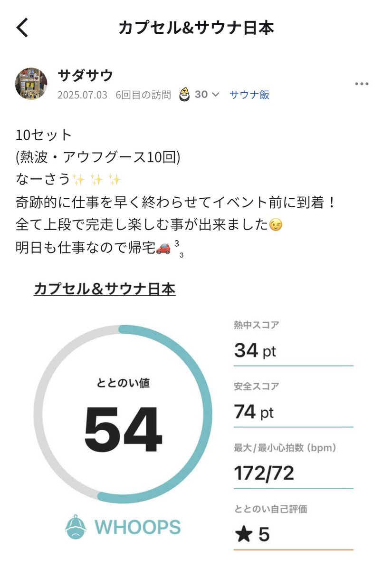Tap the post date 2025.07.03
Viewport: 392px width, 570px height.
coord(83,95)
